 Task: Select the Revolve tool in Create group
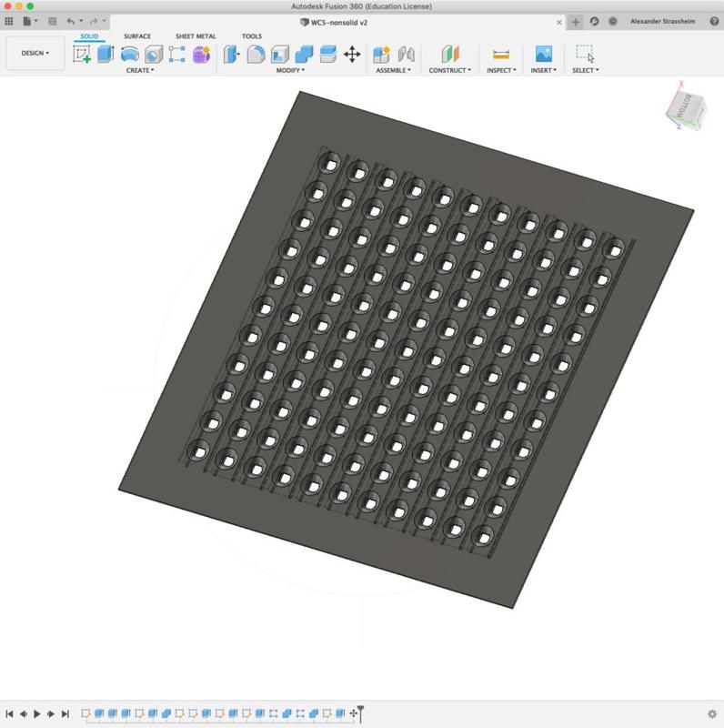tap(129, 55)
